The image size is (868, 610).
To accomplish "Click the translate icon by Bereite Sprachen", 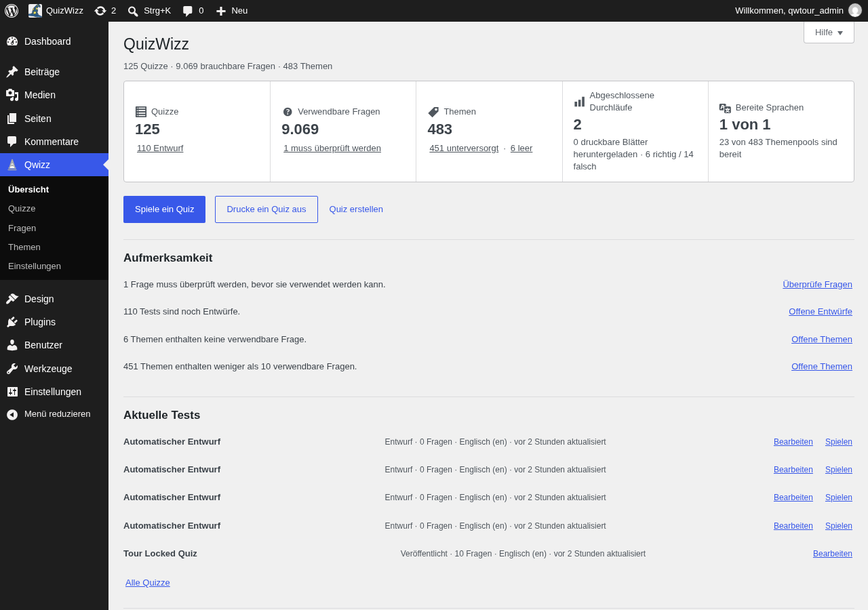I will coord(725,108).
